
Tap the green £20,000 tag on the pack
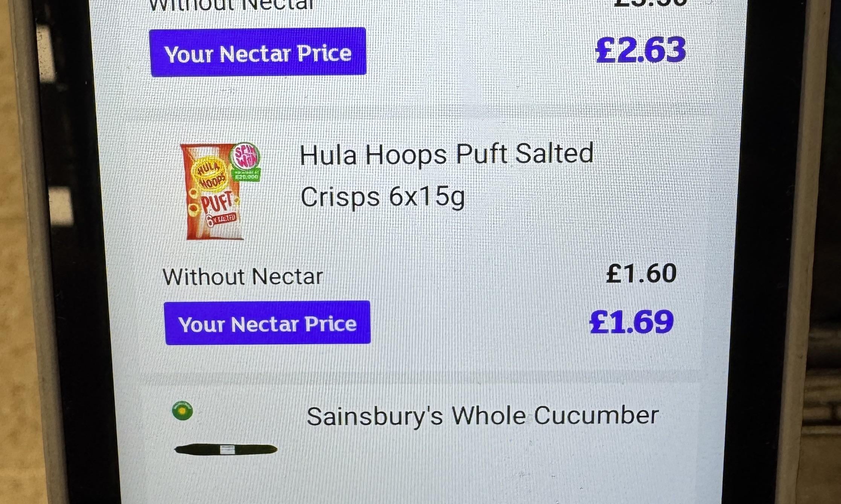pyautogui.click(x=246, y=176)
